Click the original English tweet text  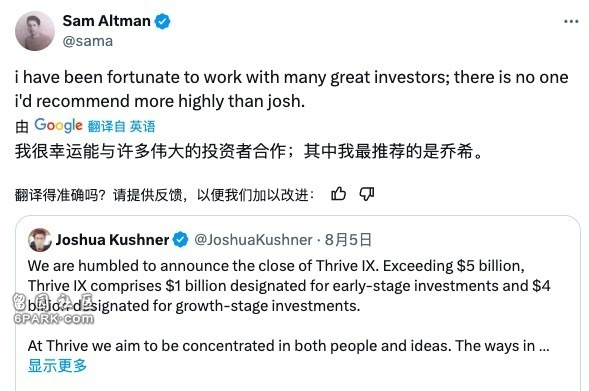pos(291,89)
